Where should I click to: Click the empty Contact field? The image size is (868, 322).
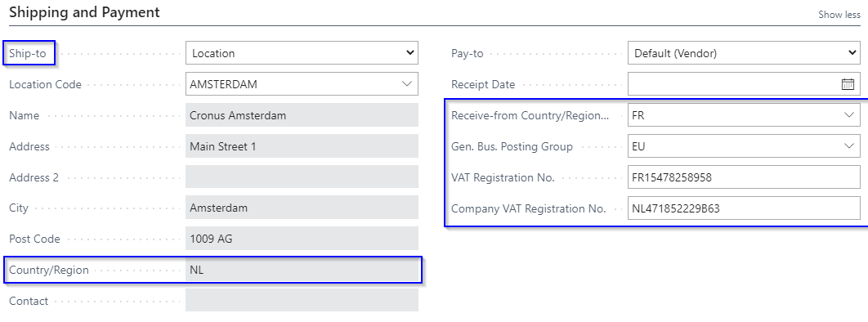(302, 301)
